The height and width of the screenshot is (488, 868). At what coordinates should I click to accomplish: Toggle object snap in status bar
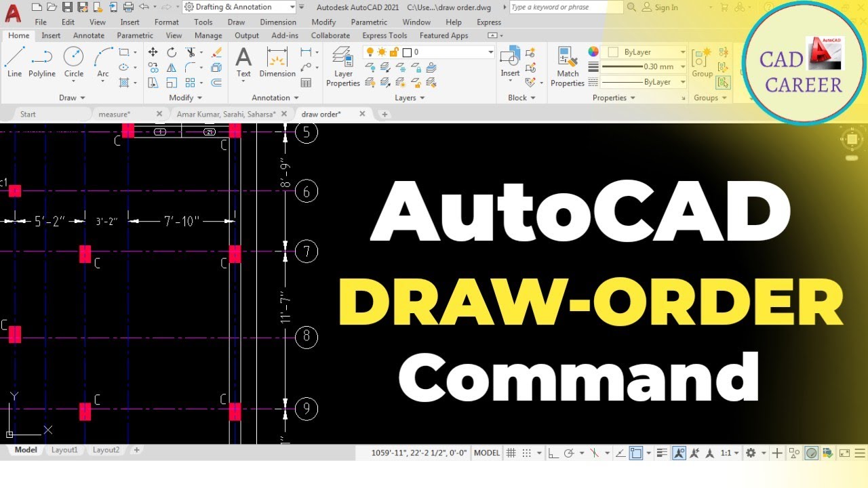pyautogui.click(x=636, y=453)
